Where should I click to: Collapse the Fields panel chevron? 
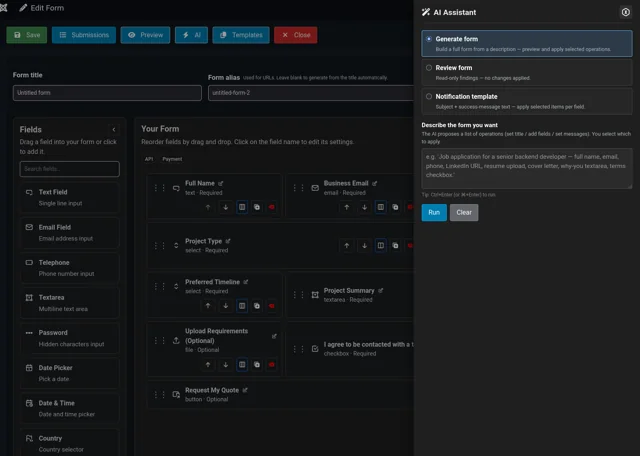pyautogui.click(x=114, y=129)
